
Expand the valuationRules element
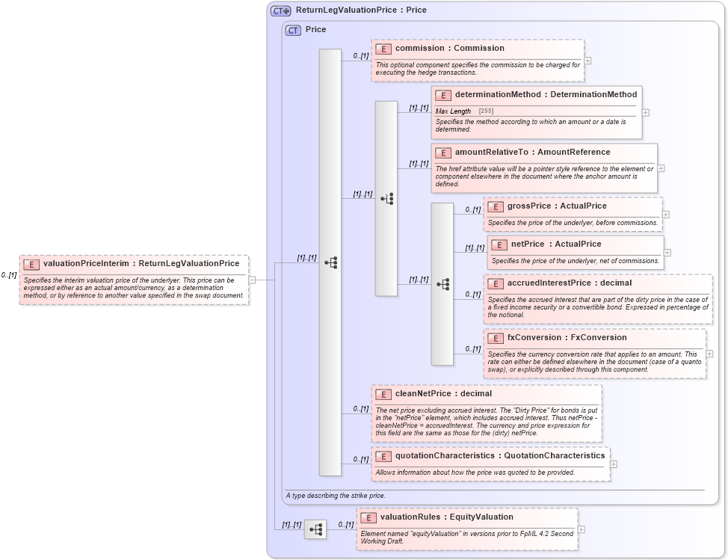pos(582,530)
